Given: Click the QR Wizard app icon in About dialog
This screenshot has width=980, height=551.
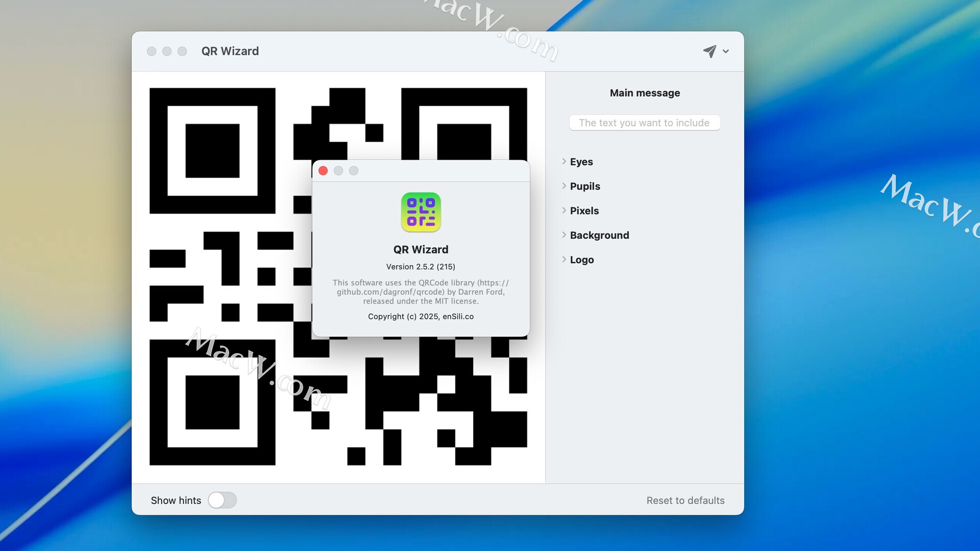Looking at the screenshot, I should tap(421, 212).
